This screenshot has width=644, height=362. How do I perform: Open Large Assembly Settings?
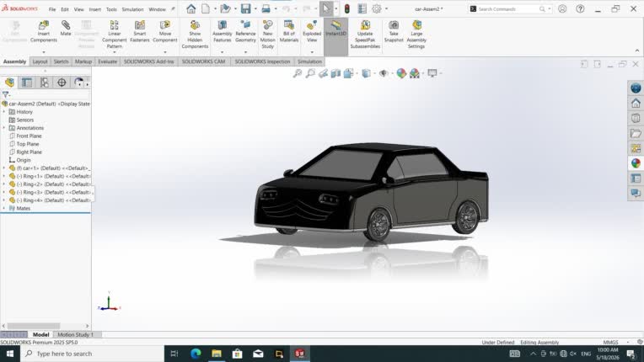pos(416,35)
